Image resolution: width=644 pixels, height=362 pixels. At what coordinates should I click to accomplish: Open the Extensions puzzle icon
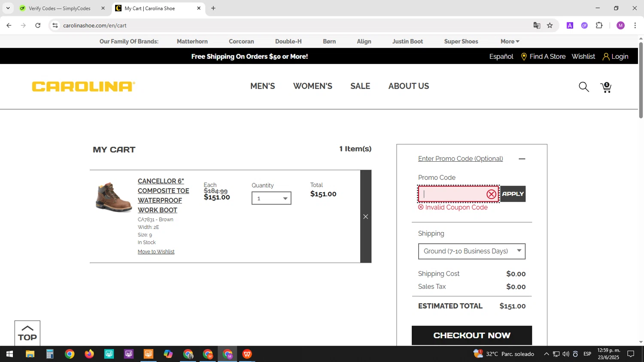click(599, 25)
